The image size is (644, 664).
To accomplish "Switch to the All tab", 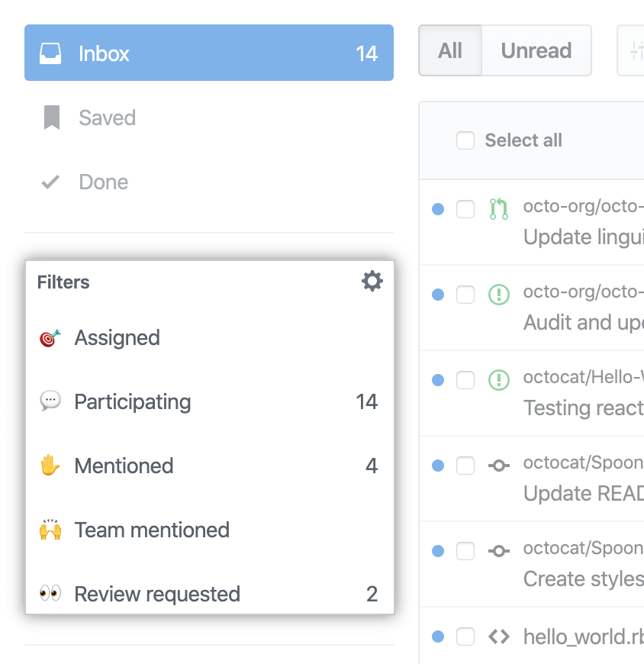I will tap(450, 51).
